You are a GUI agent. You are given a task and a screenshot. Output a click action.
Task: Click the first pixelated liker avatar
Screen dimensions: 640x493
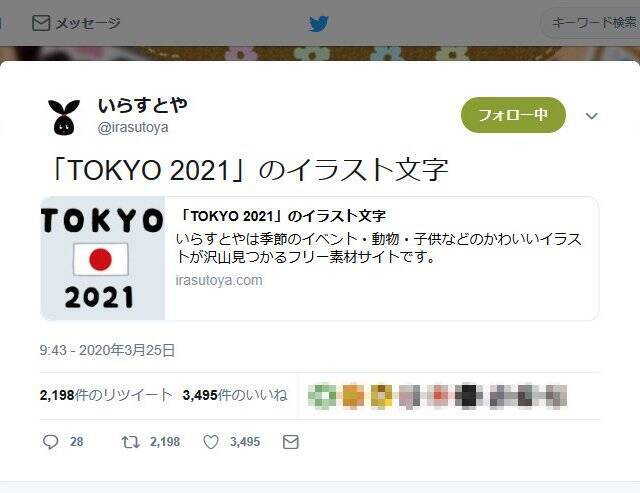tap(322, 395)
